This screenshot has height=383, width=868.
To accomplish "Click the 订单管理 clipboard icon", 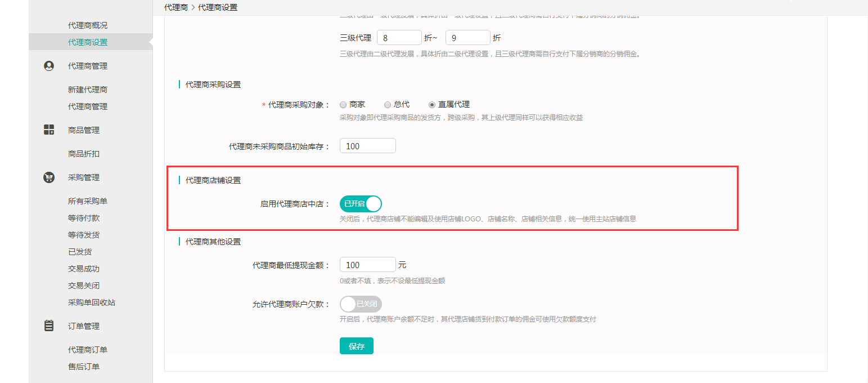I will click(x=49, y=326).
